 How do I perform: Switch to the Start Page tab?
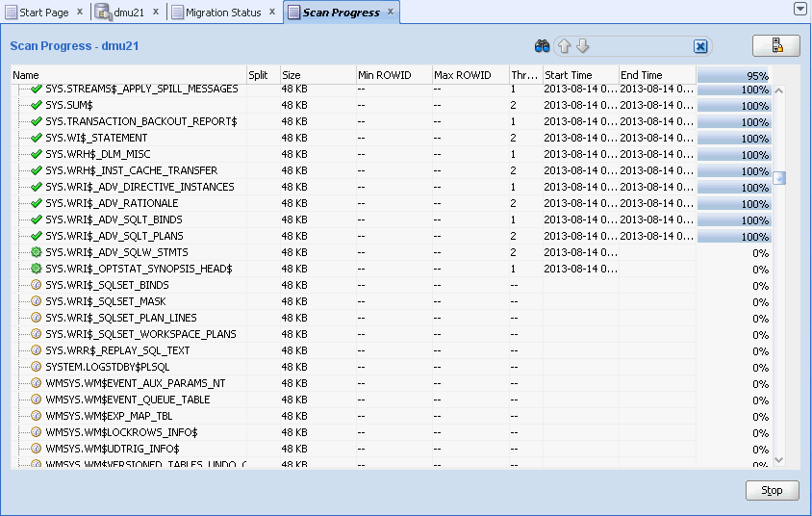point(44,13)
